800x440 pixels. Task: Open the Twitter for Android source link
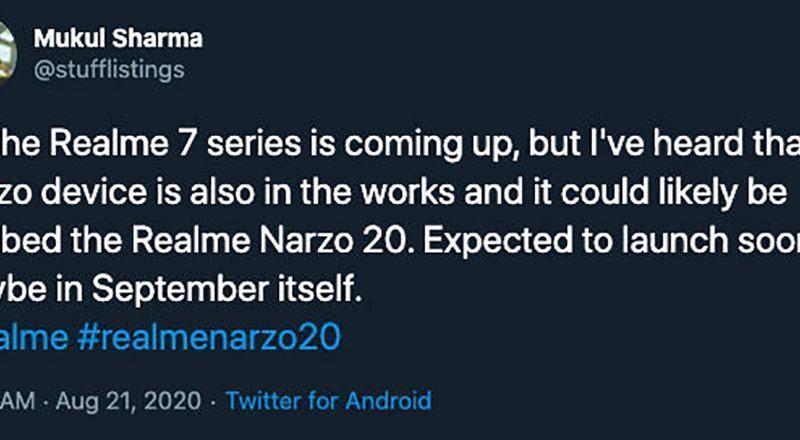[328, 401]
